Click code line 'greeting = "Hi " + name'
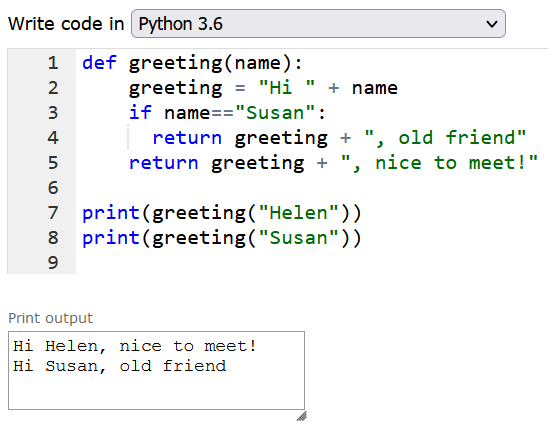 coord(263,88)
